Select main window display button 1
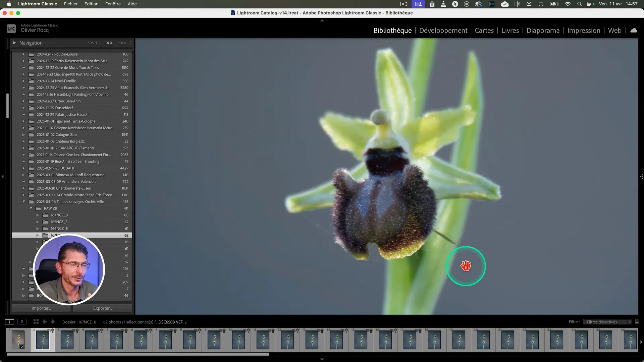 (10, 322)
